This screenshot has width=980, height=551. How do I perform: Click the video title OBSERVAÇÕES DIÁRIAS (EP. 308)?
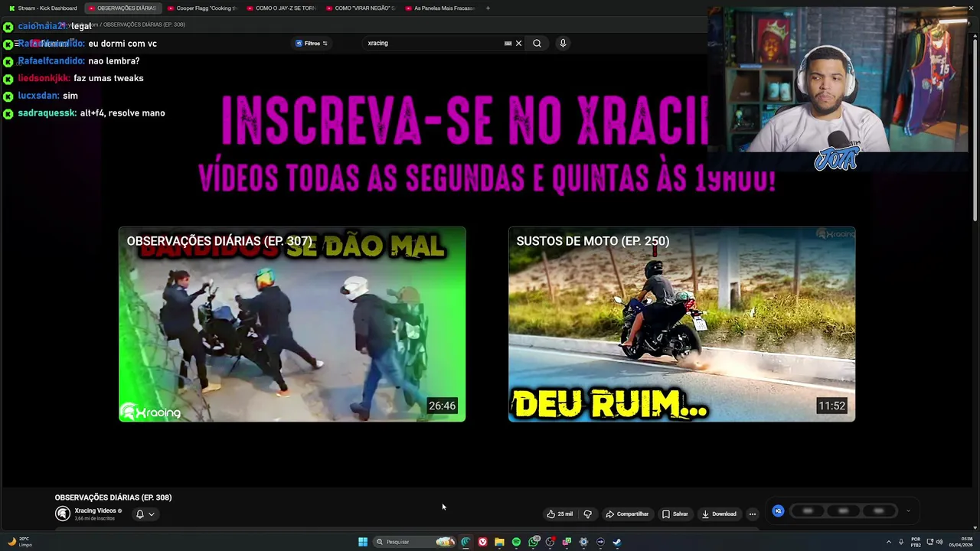tap(113, 497)
